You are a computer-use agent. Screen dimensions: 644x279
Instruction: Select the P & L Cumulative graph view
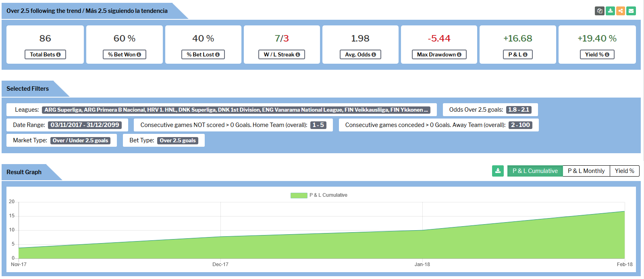pos(535,171)
